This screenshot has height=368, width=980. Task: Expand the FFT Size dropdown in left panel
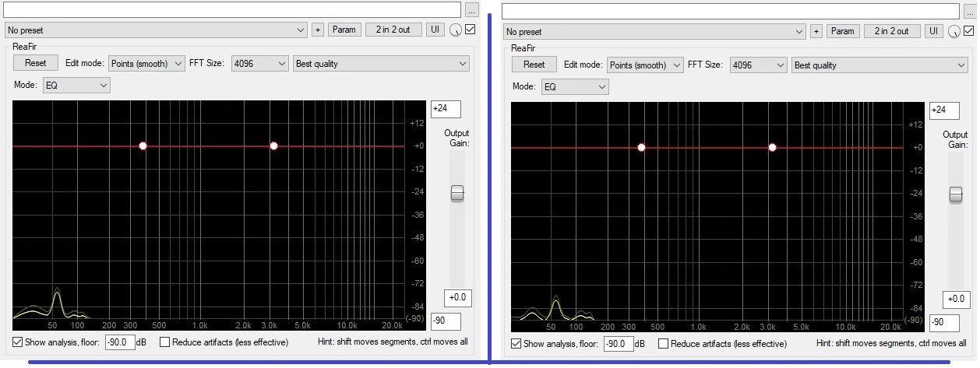pos(259,64)
